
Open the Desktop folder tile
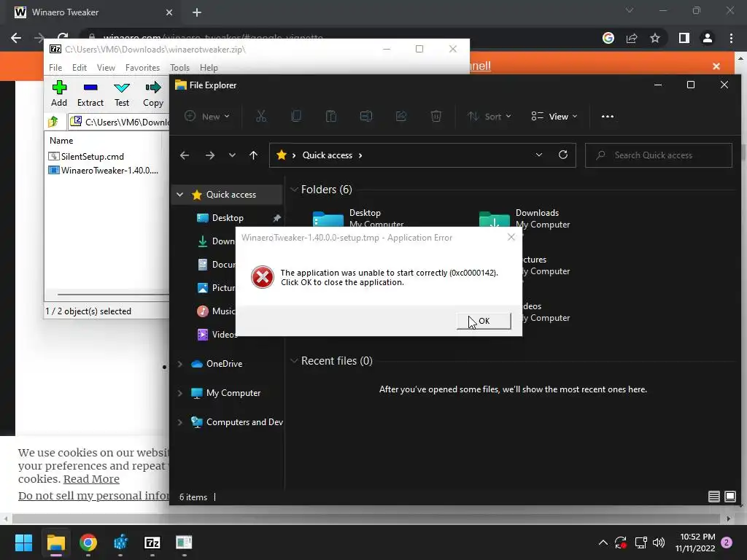click(358, 219)
